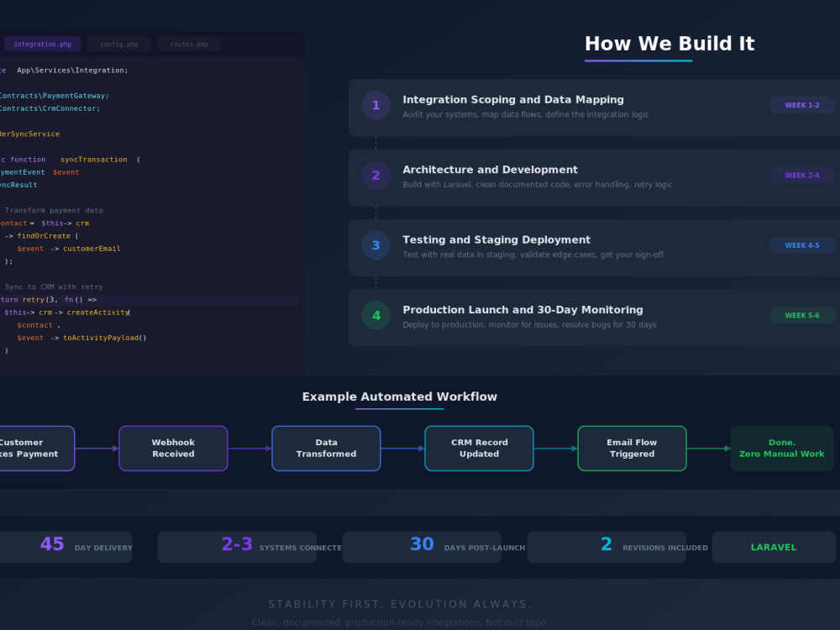The height and width of the screenshot is (630, 840).
Task: Select the integration.php tab
Action: (42, 44)
